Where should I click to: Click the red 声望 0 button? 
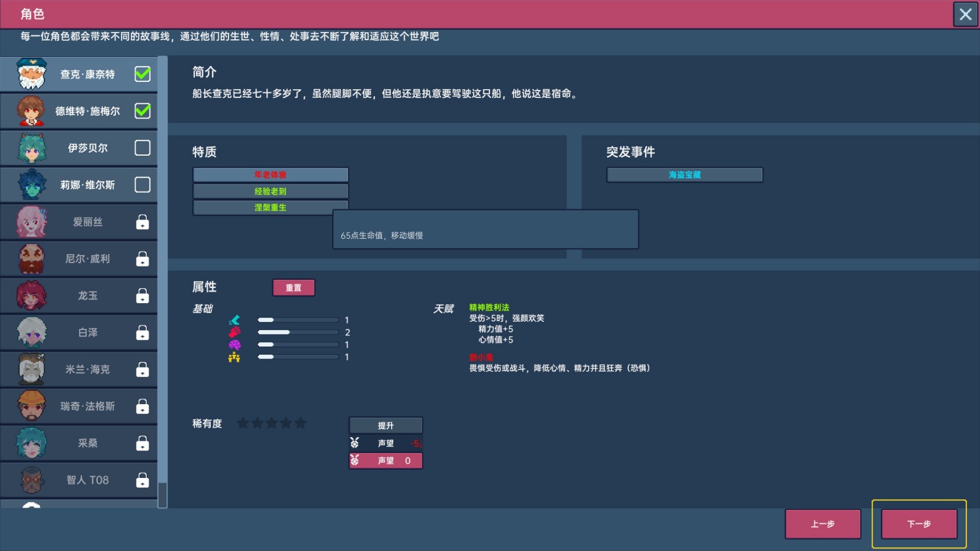(386, 460)
